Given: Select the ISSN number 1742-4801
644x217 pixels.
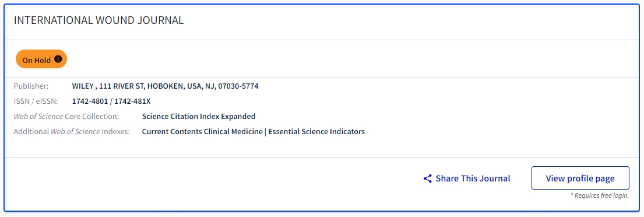Looking at the screenshot, I should click(90, 101).
